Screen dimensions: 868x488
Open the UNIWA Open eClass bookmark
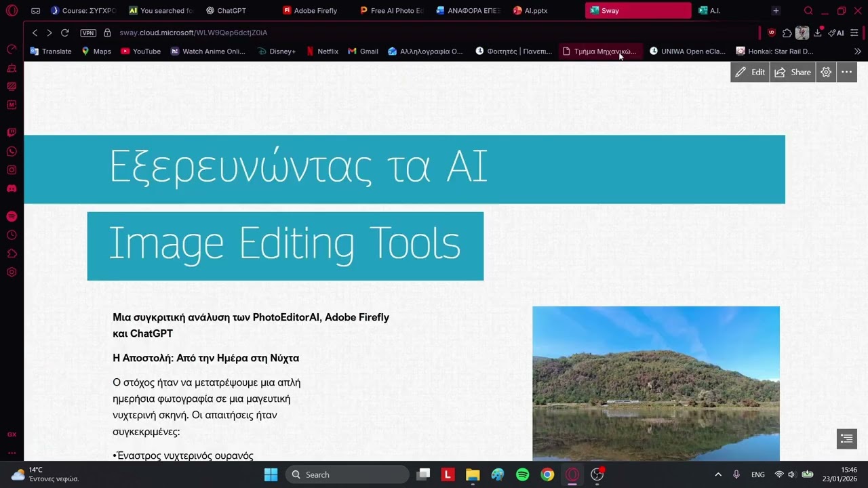coord(688,52)
